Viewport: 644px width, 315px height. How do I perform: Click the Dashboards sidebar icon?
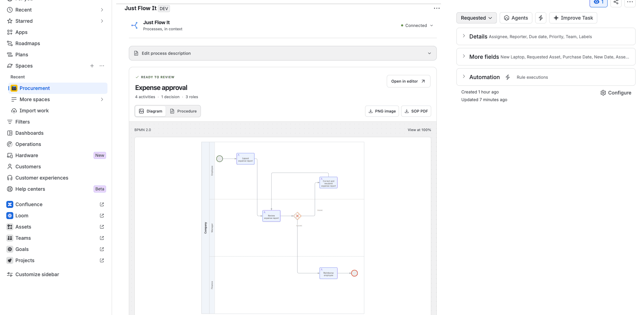(10, 133)
